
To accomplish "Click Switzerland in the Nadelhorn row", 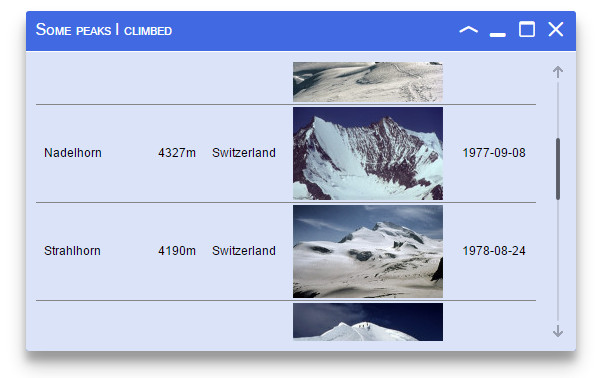I will [x=244, y=153].
